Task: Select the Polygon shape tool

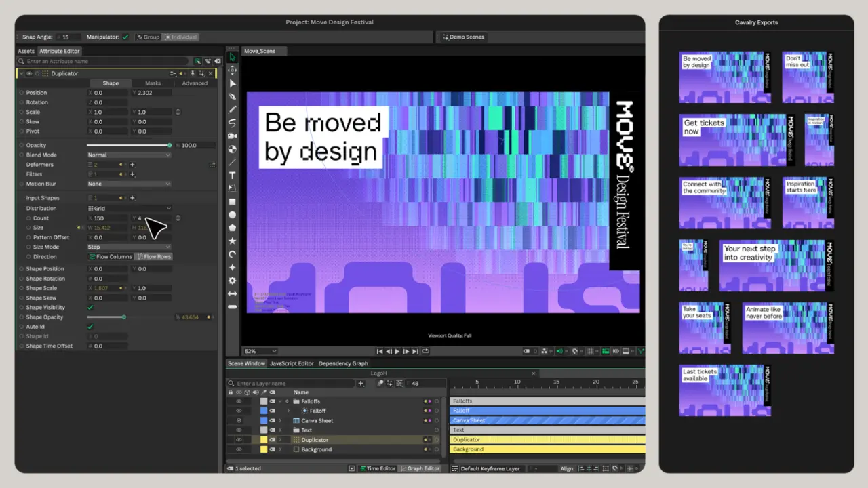Action: coord(233,228)
